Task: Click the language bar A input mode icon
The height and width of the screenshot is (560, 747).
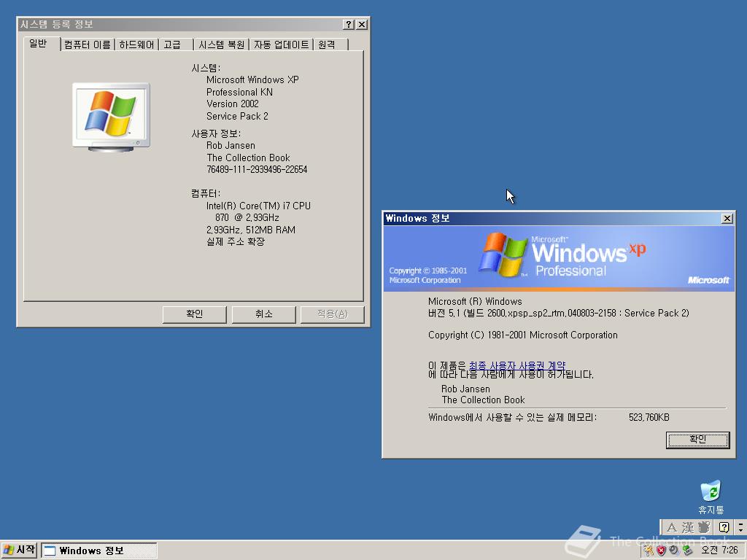Action: 671,528
